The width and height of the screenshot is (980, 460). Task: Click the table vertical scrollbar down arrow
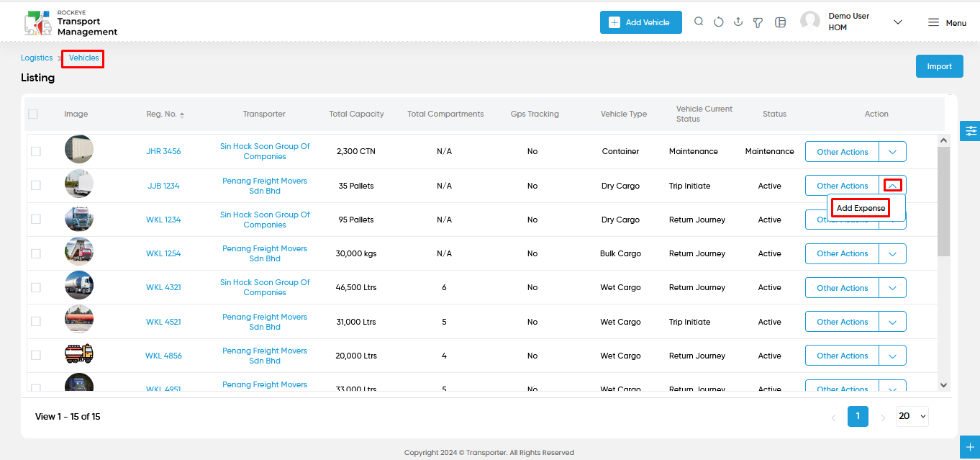pos(944,385)
